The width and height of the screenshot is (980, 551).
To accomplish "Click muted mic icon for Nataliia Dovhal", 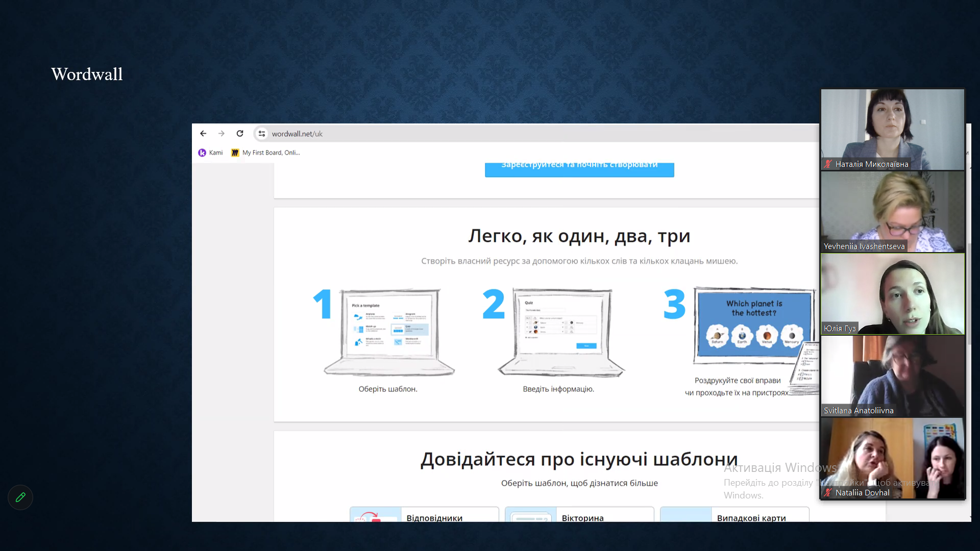I will click(828, 493).
